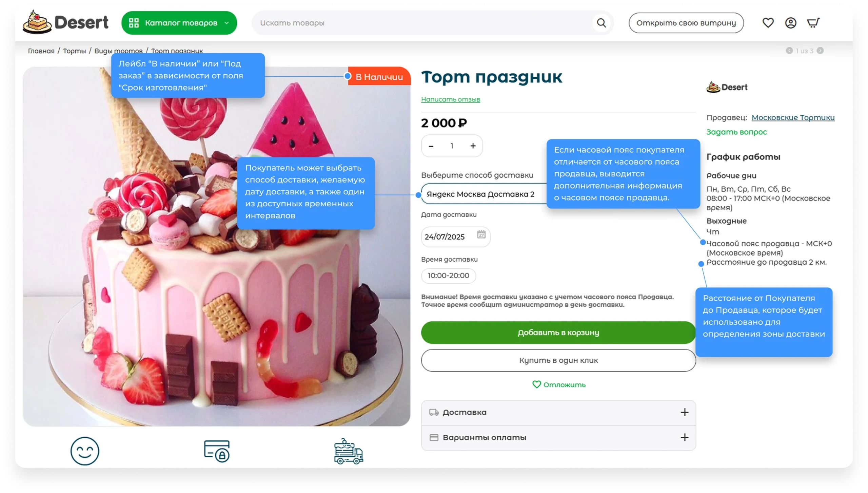Decrease quantity with minus button
Image resolution: width=868 pixels, height=493 pixels.
tap(431, 146)
